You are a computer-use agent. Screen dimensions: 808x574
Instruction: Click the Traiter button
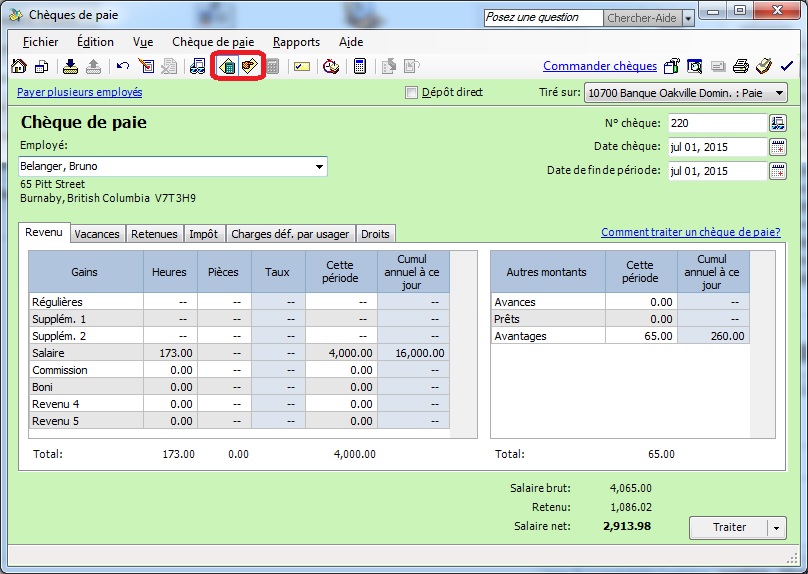pos(729,527)
